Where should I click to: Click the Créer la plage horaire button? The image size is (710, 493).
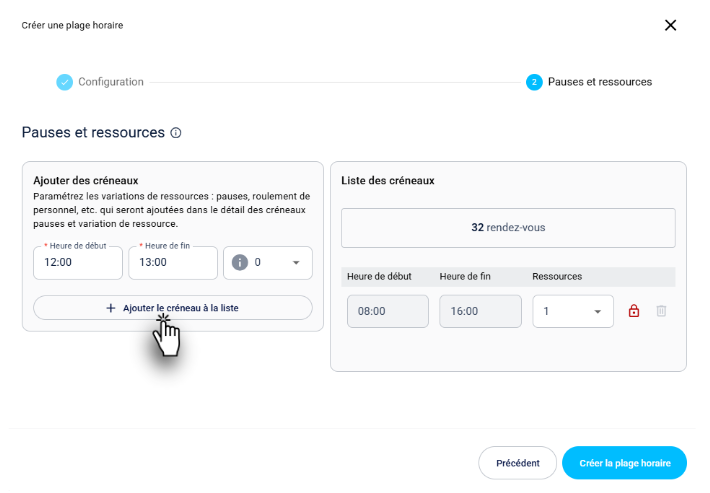click(x=624, y=463)
